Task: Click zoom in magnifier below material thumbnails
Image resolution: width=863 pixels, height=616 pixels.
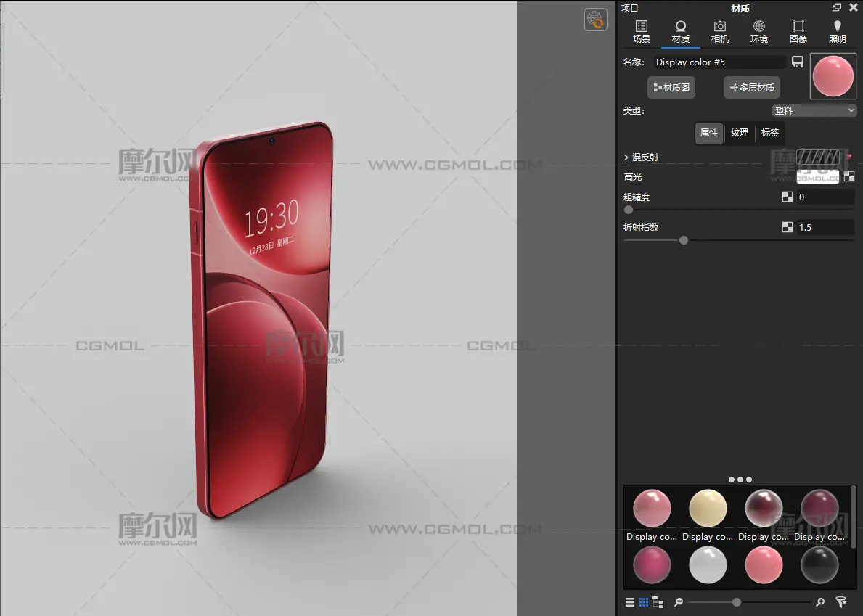Action: coord(820,602)
